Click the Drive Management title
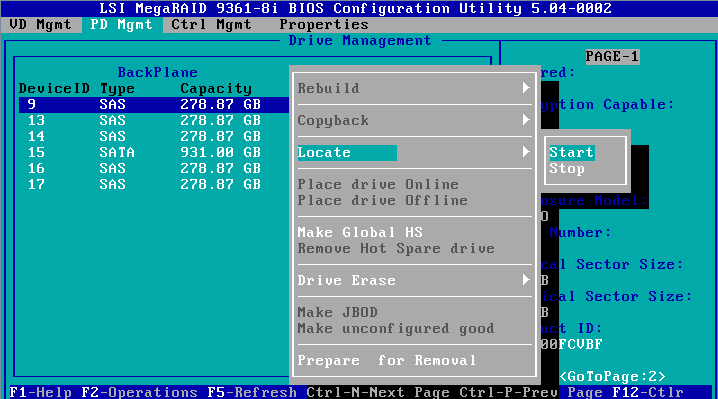The image size is (718, 399). click(x=360, y=41)
